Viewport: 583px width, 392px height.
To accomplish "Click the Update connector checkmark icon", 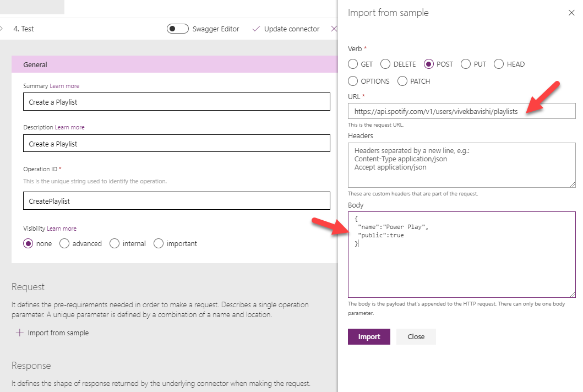I will coord(255,29).
